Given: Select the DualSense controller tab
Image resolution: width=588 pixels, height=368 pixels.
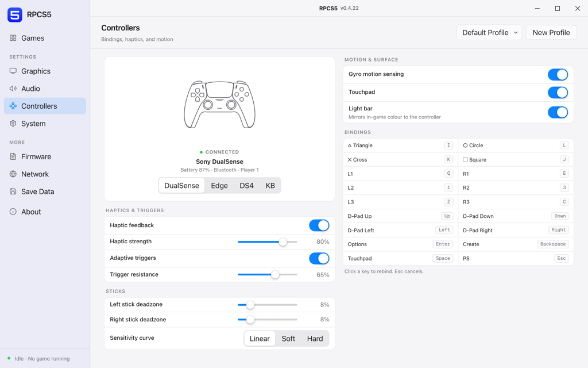Looking at the screenshot, I should pyautogui.click(x=181, y=186).
